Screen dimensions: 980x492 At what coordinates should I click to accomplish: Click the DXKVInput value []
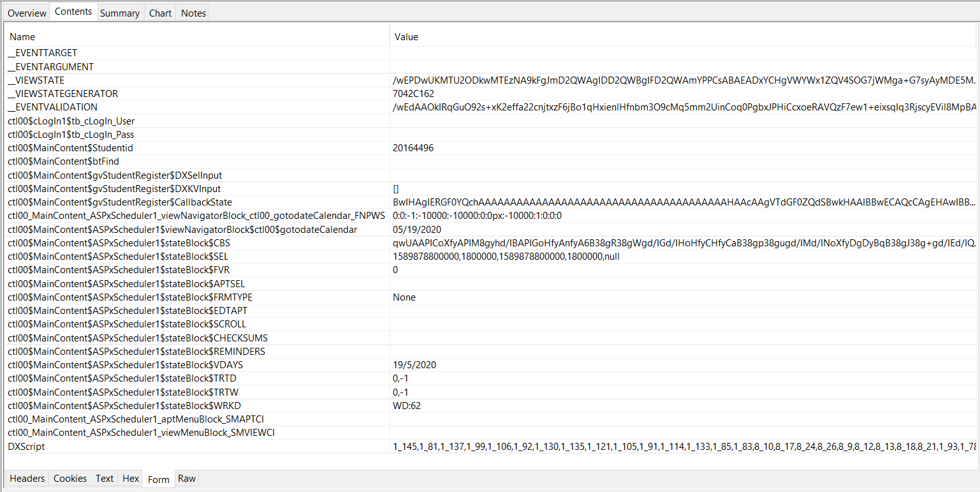pos(396,189)
